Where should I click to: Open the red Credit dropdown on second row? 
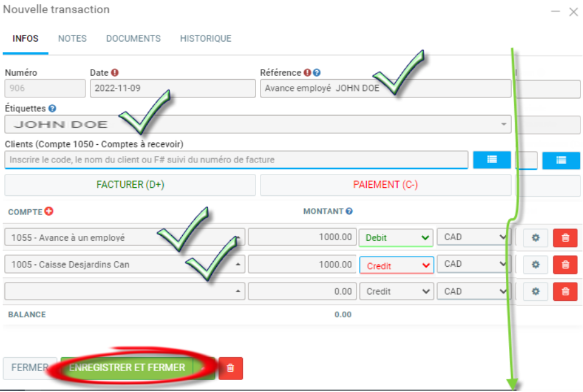click(x=396, y=265)
